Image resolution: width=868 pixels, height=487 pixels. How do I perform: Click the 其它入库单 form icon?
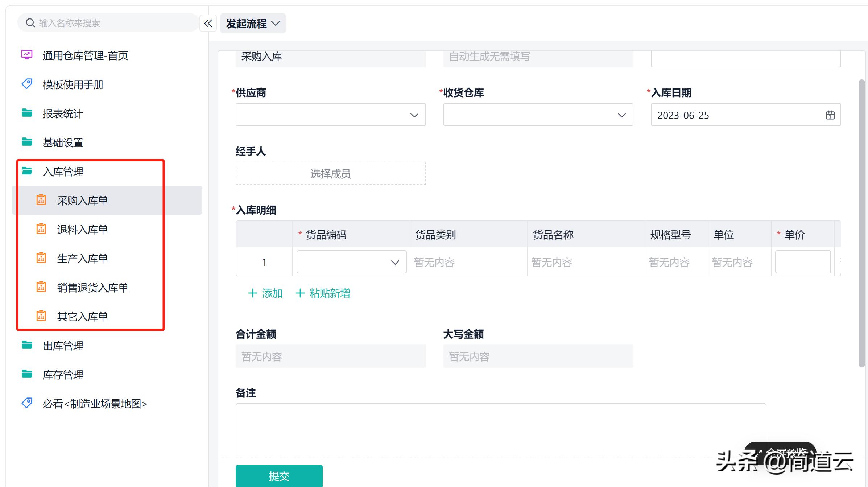[x=41, y=316]
